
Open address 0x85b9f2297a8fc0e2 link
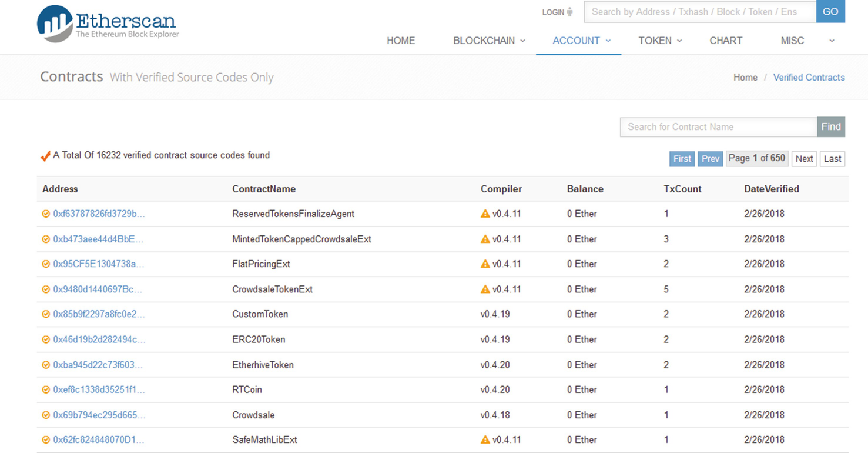[x=99, y=314]
